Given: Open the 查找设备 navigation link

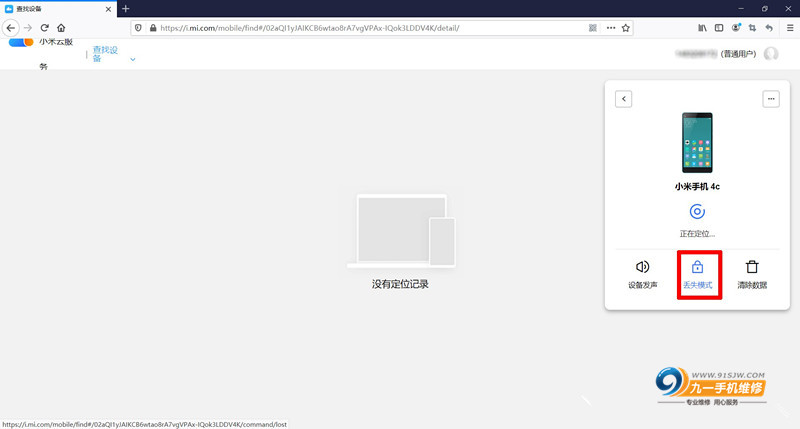Looking at the screenshot, I should [105, 54].
